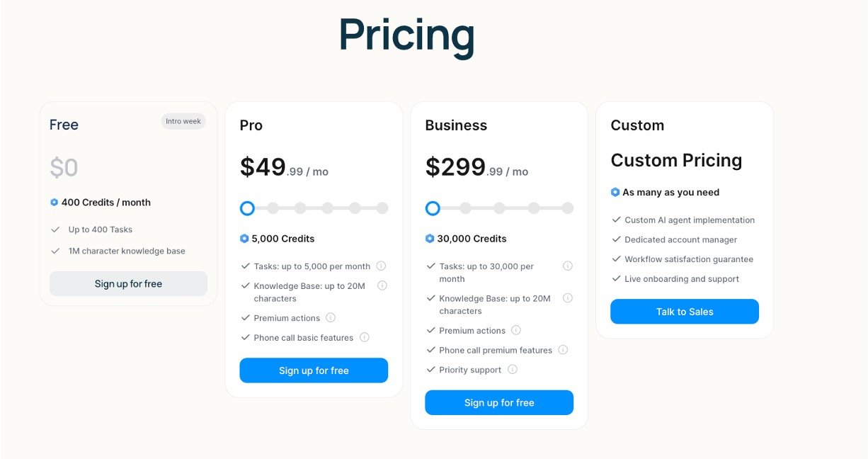Click the blue credits icon beside 5,000 Credits
Image resolution: width=868 pixels, height=459 pixels.
pos(244,239)
